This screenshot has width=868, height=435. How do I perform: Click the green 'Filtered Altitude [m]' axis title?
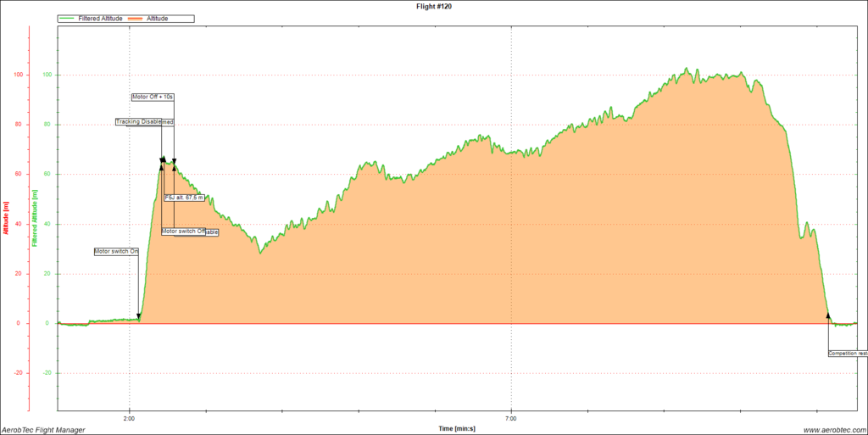(x=36, y=217)
